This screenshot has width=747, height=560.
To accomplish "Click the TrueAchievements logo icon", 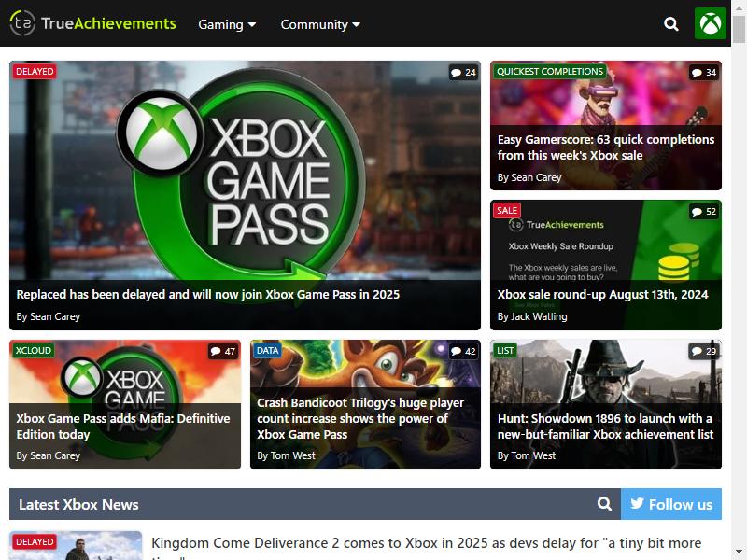I will 21,22.
